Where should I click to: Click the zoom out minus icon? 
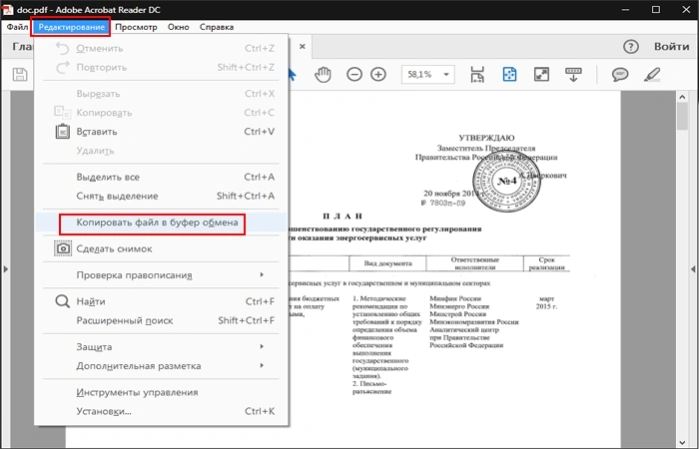pyautogui.click(x=354, y=74)
